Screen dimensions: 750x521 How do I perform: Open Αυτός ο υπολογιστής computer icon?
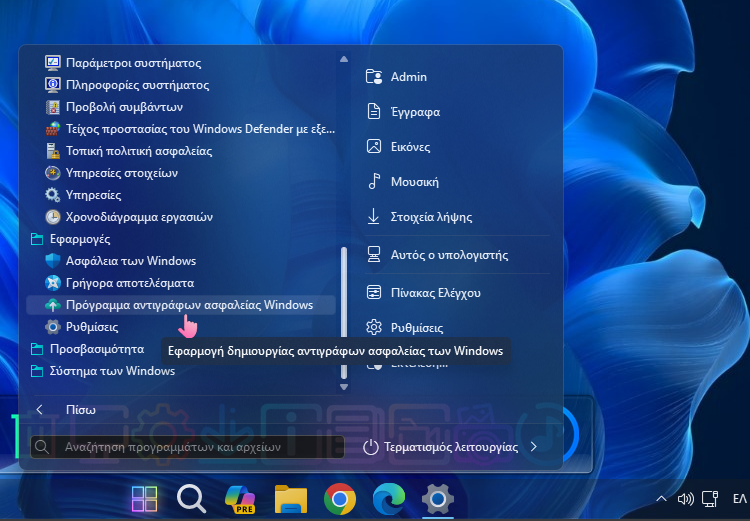tap(374, 255)
